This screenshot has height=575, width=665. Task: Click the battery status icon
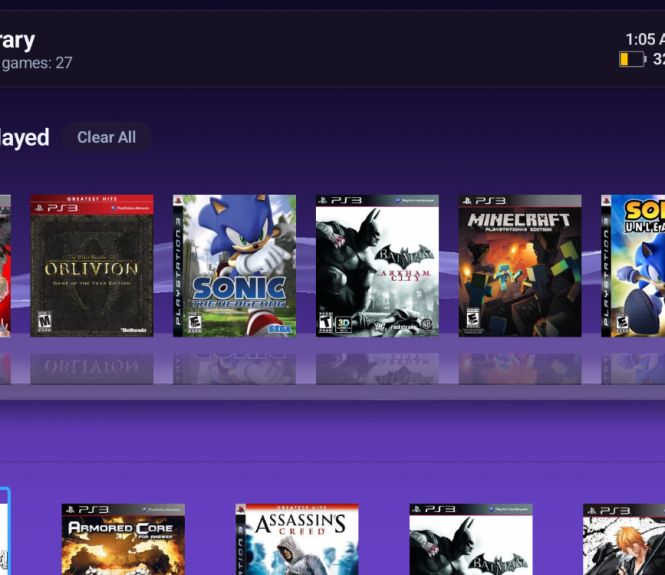632,59
